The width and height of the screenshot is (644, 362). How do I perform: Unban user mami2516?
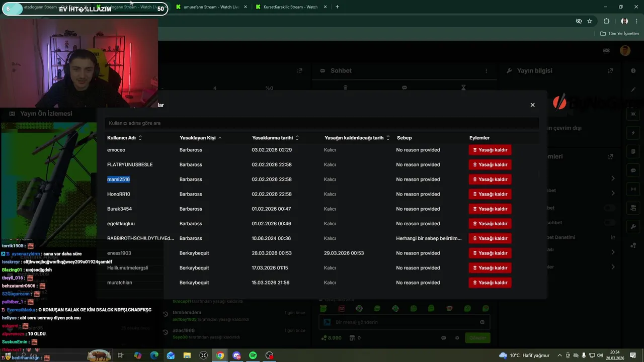tap(490, 179)
